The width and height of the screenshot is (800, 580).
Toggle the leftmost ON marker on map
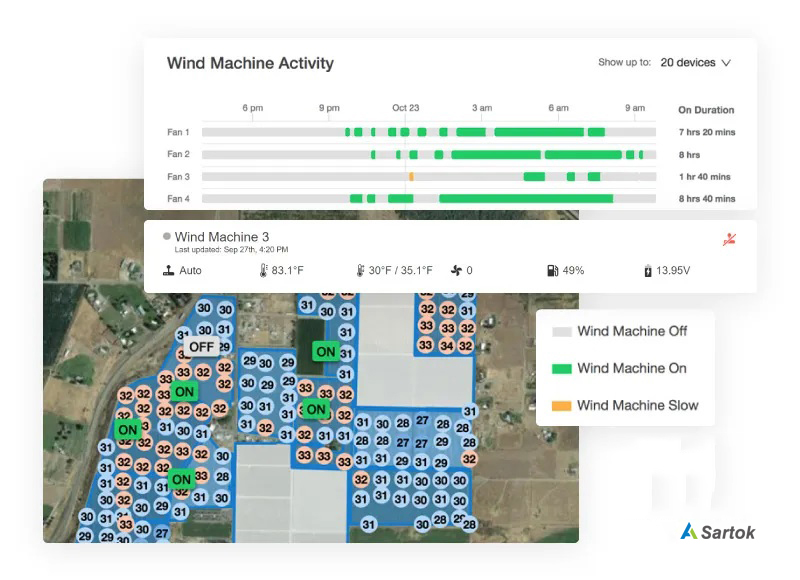(128, 430)
